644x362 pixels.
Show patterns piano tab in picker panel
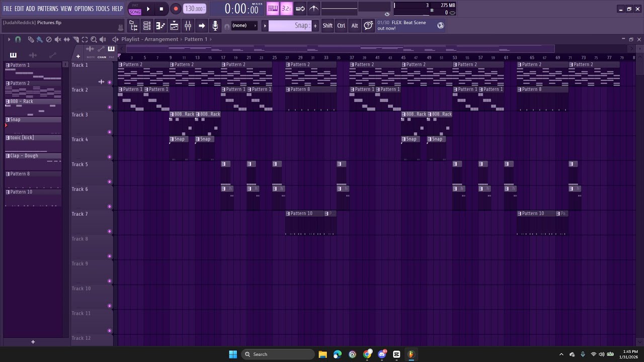tap(13, 55)
